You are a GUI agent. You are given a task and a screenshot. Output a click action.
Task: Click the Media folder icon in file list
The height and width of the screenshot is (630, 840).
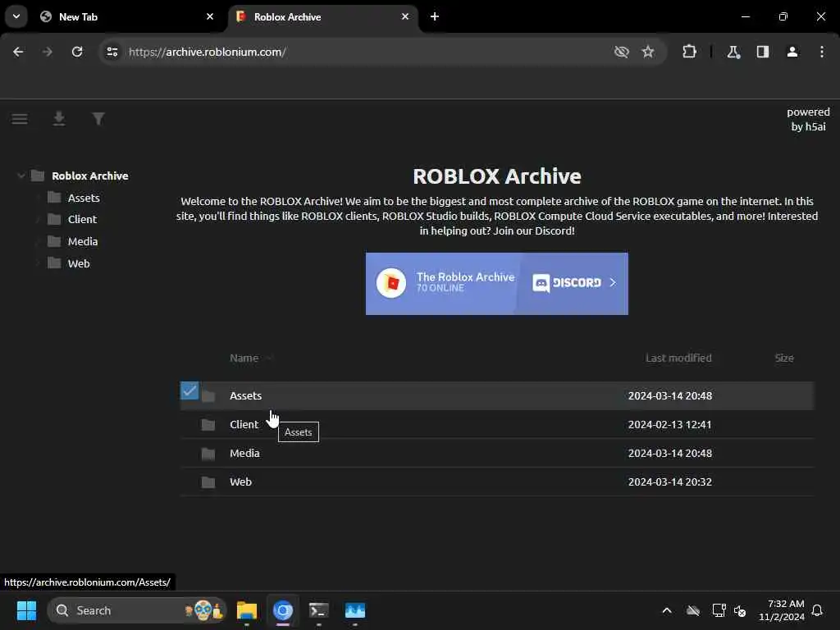(208, 454)
